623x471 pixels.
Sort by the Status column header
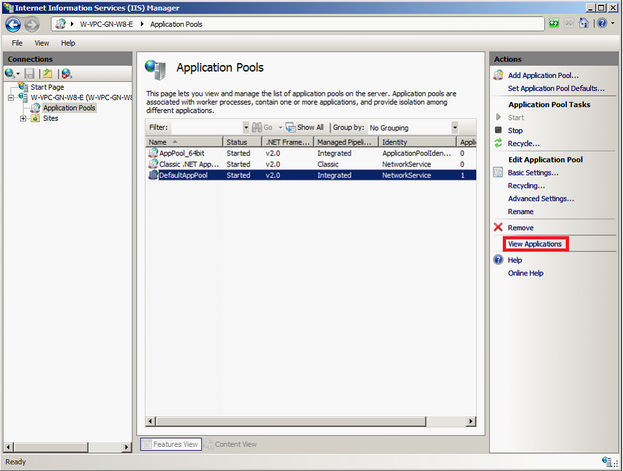point(242,142)
